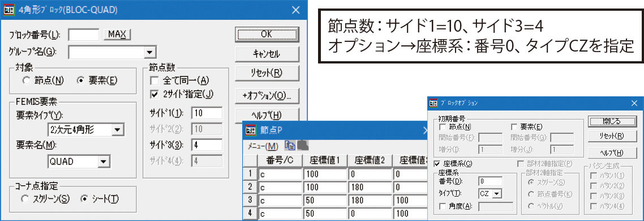644x221 pixels.
Task: Enable the 全て同一(A) checkbox
Action: tap(154, 80)
